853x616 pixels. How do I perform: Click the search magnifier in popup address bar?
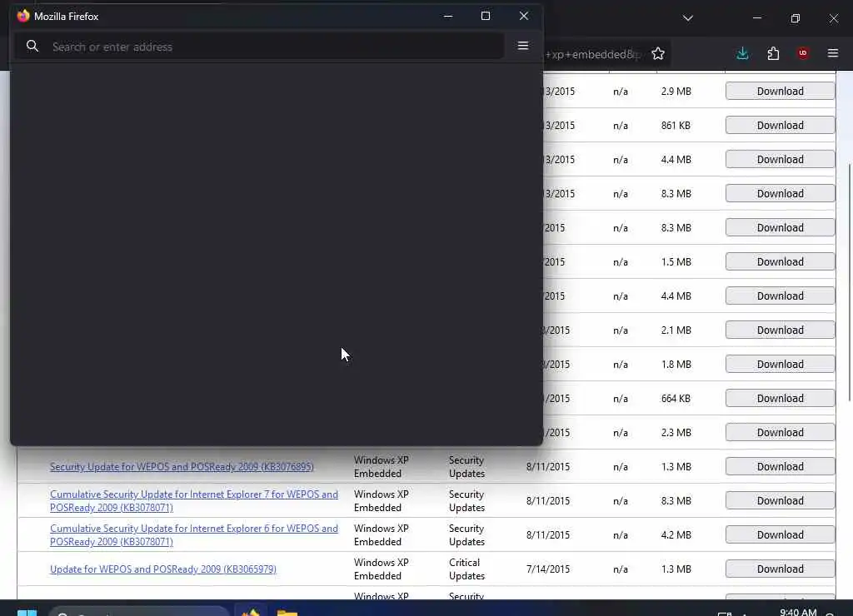point(32,47)
